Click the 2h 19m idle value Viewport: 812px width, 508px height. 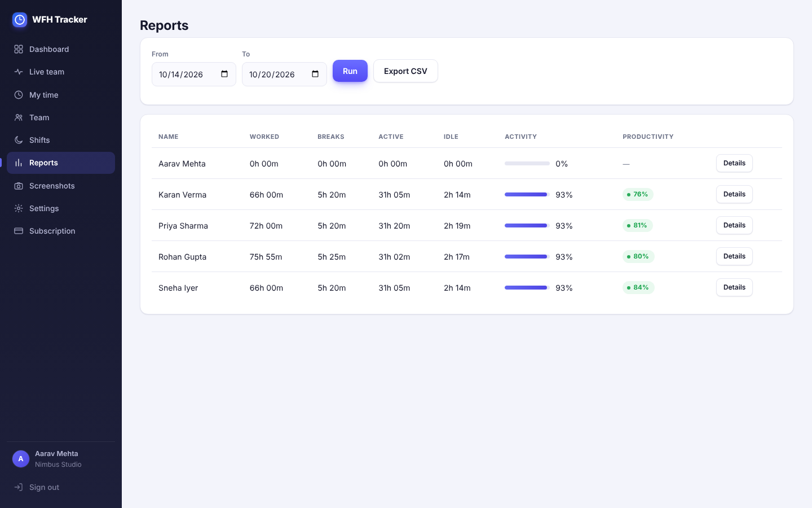[x=457, y=226]
